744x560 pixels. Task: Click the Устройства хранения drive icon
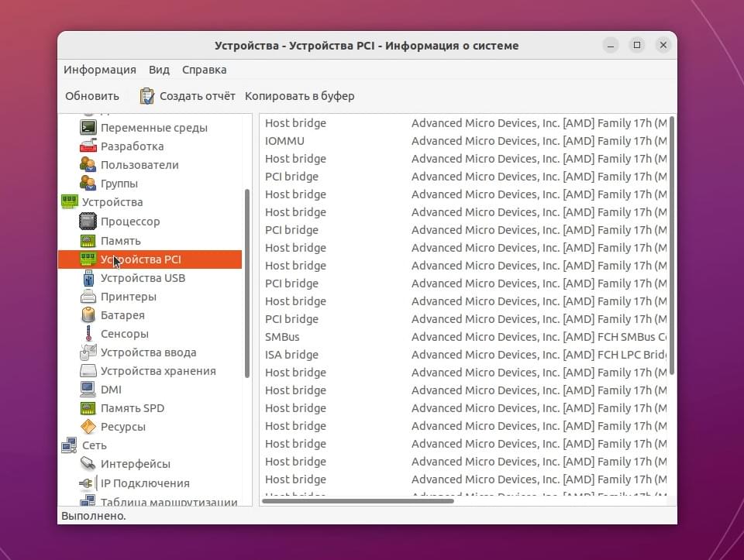coord(88,371)
